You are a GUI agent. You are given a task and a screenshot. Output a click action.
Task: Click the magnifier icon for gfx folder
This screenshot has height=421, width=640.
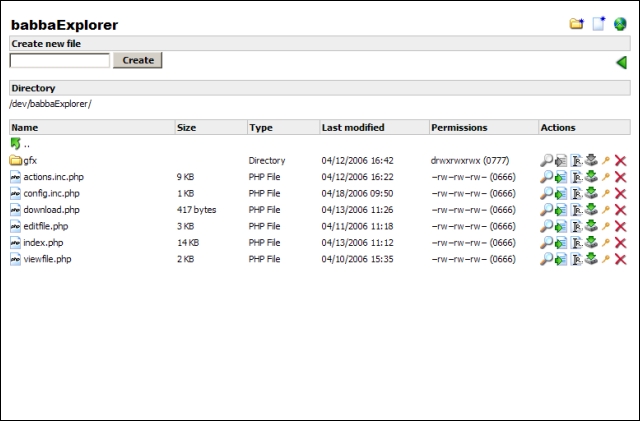click(x=546, y=161)
